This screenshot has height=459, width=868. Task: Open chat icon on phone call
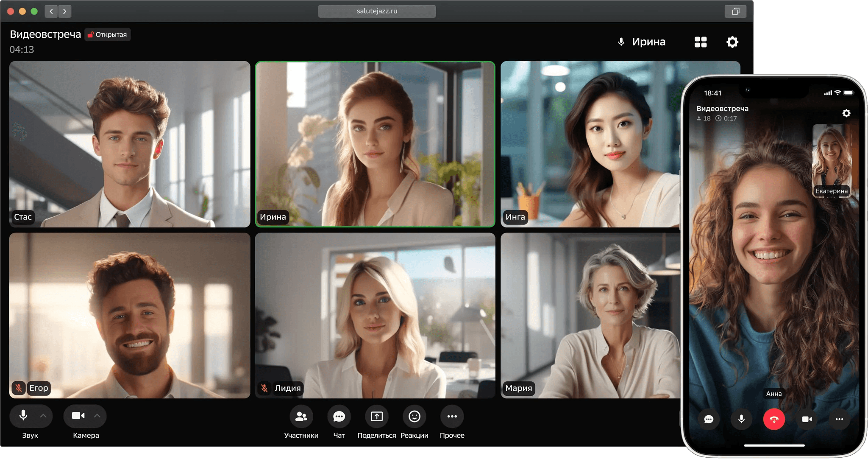pyautogui.click(x=709, y=419)
